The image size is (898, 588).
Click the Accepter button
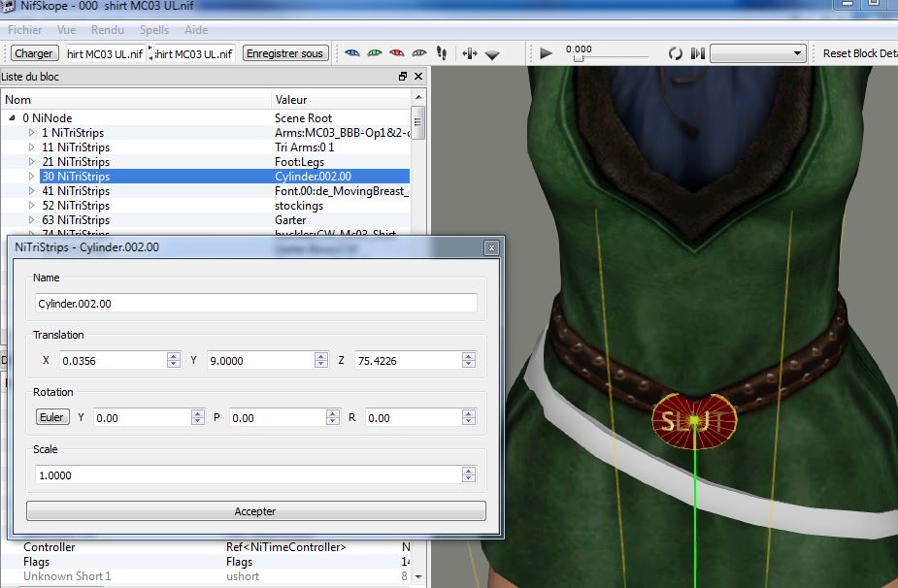[x=255, y=511]
